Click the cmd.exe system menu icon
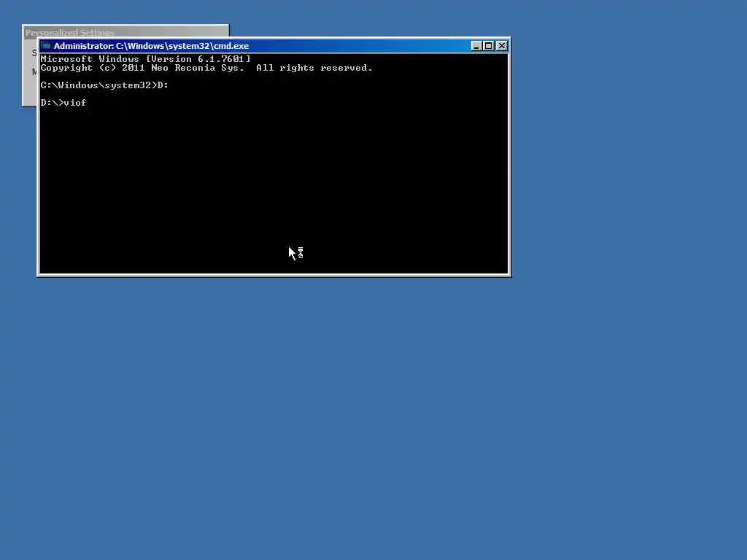Screen dimensions: 747x560 tap(46, 46)
